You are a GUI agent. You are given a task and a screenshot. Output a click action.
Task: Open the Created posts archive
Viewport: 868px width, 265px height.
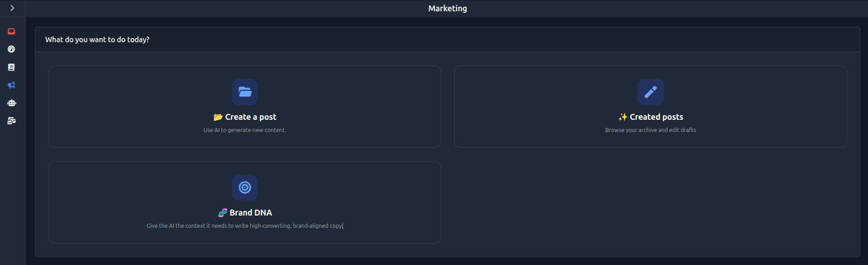(650, 107)
